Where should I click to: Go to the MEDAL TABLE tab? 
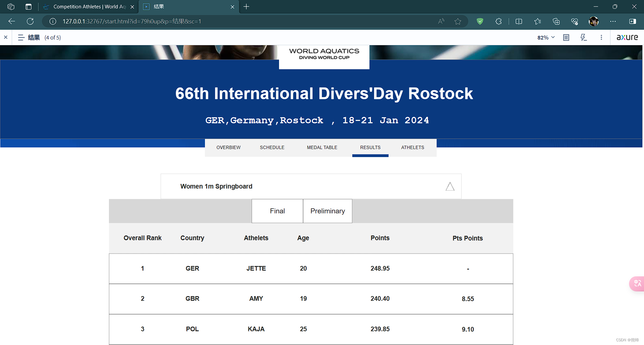coord(322,147)
